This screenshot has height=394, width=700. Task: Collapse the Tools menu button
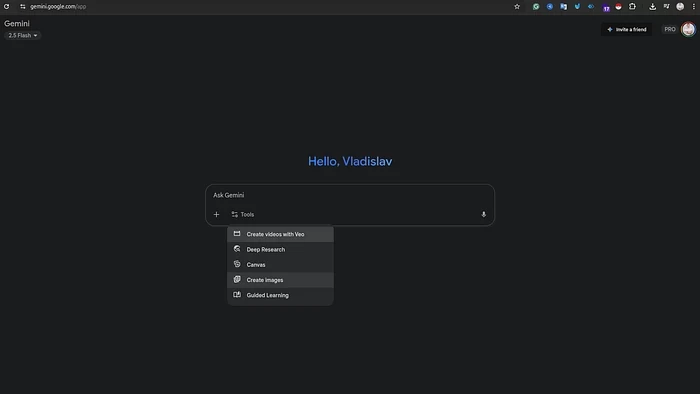pos(243,215)
